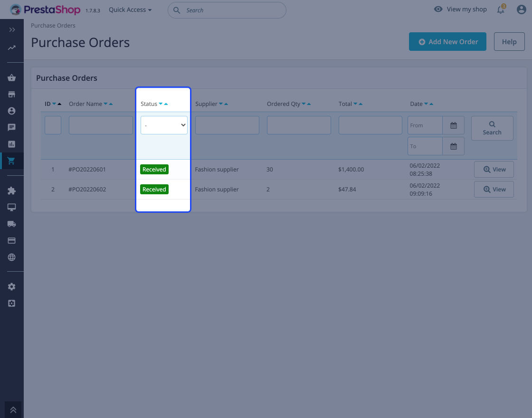
Task: Click total $47.84 cell
Action: (x=347, y=190)
